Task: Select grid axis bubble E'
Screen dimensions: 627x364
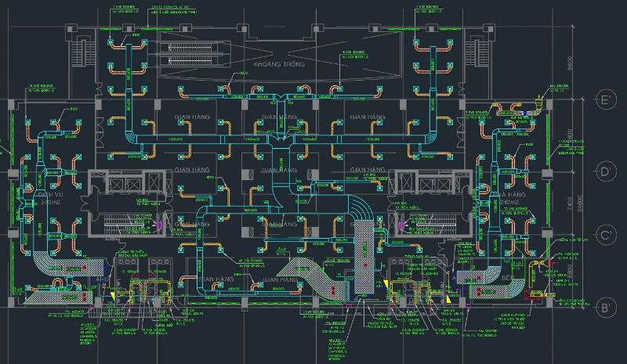Action: (x=606, y=99)
